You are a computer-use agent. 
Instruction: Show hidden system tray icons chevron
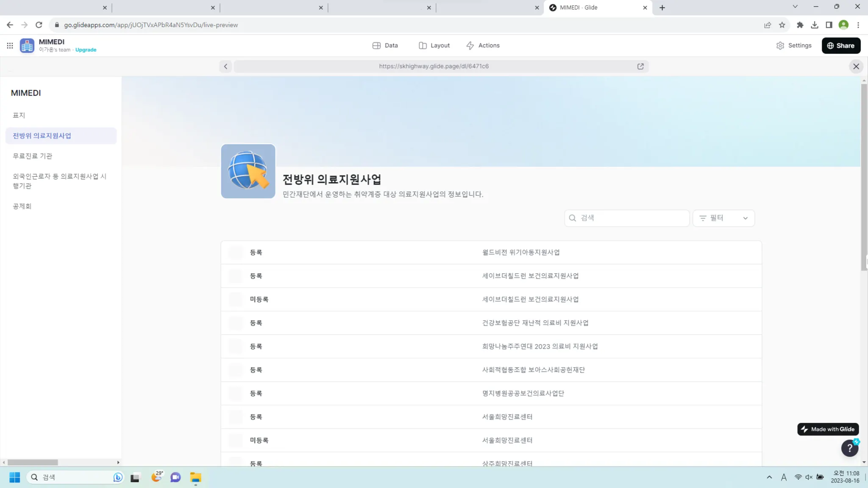(x=769, y=477)
